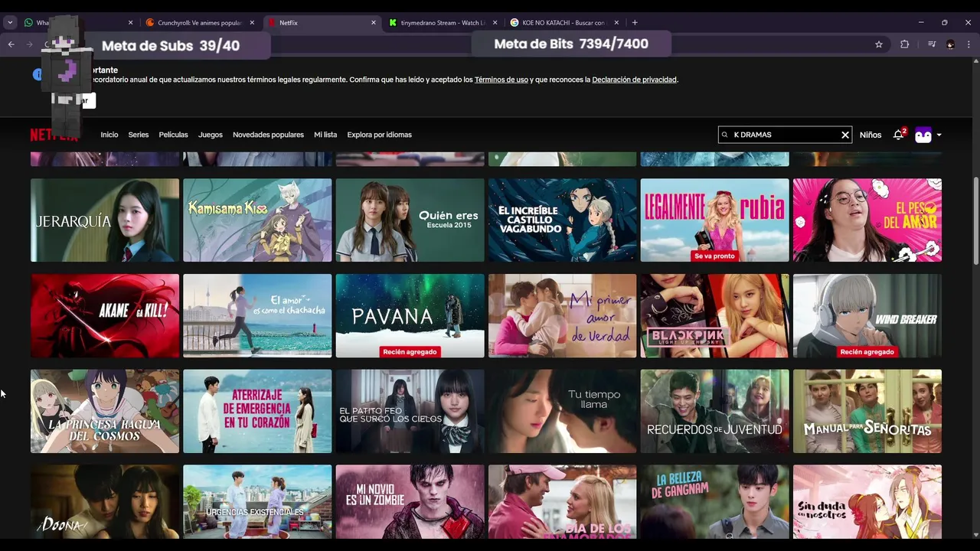
Task: Clear the K DRAMAS search text
Action: click(845, 135)
